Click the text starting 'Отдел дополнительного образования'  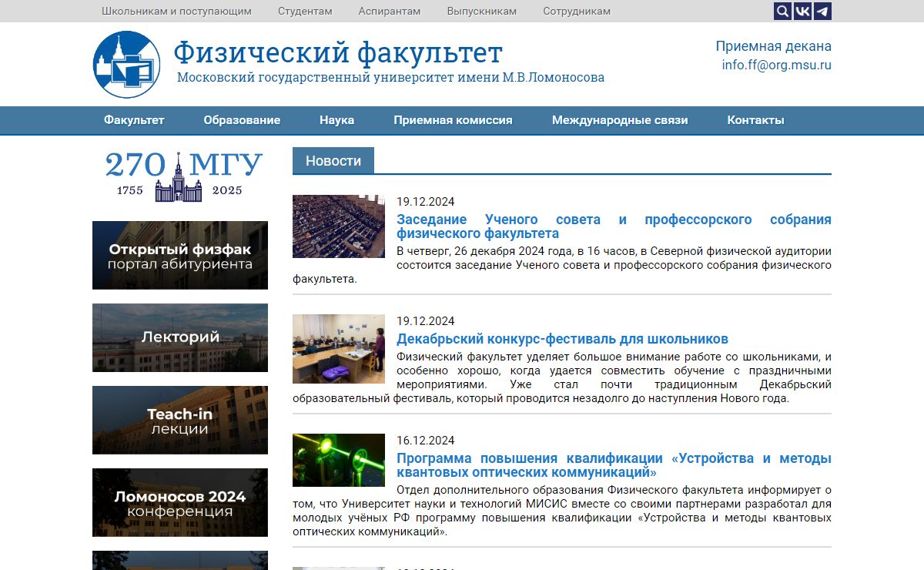(562, 511)
